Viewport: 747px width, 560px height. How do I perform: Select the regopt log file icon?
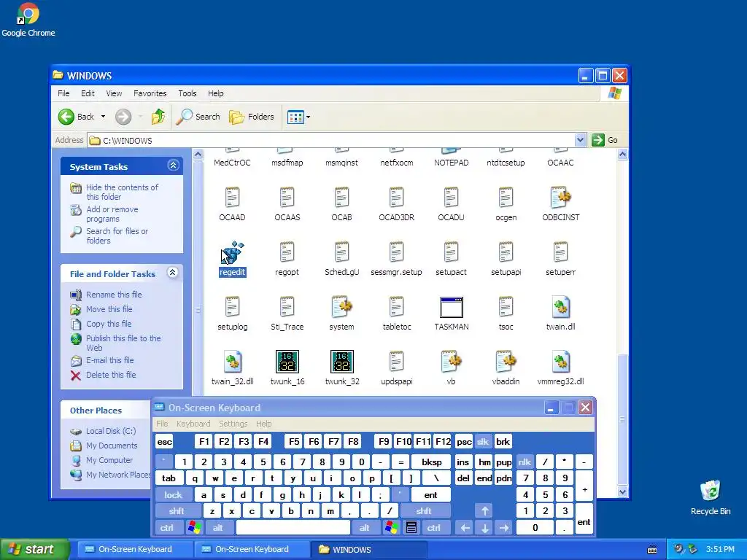(287, 252)
